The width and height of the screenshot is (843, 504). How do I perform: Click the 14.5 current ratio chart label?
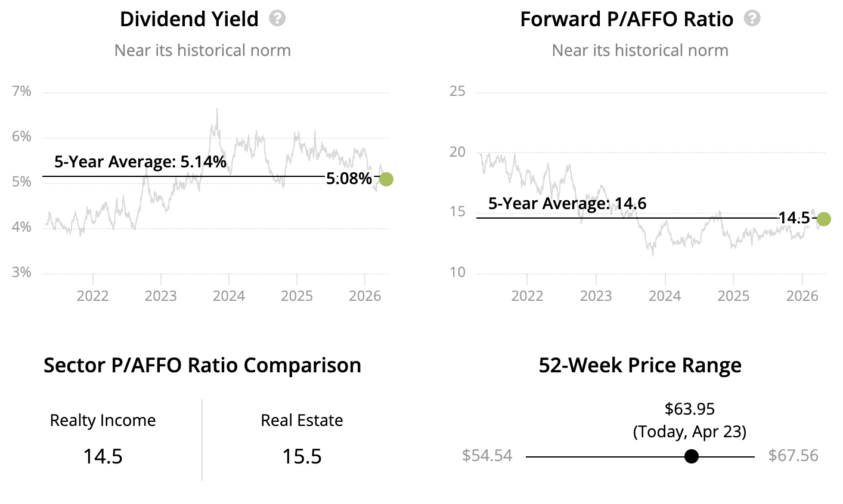point(794,218)
